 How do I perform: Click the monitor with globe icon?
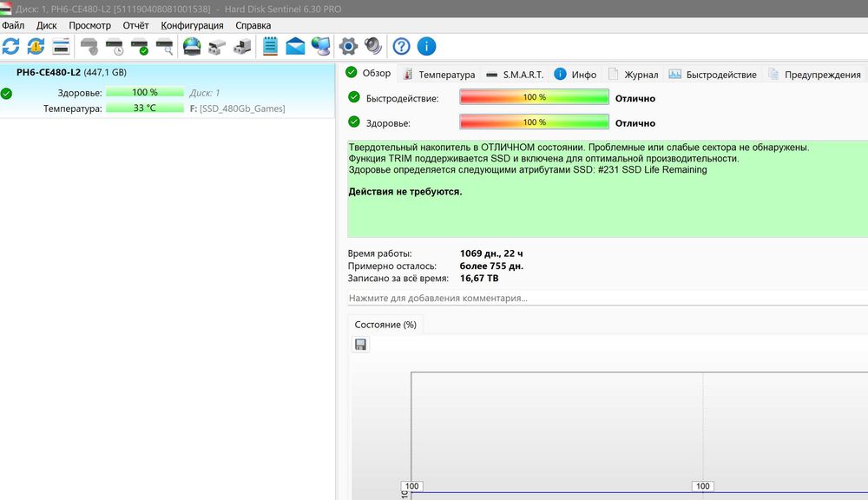[321, 47]
